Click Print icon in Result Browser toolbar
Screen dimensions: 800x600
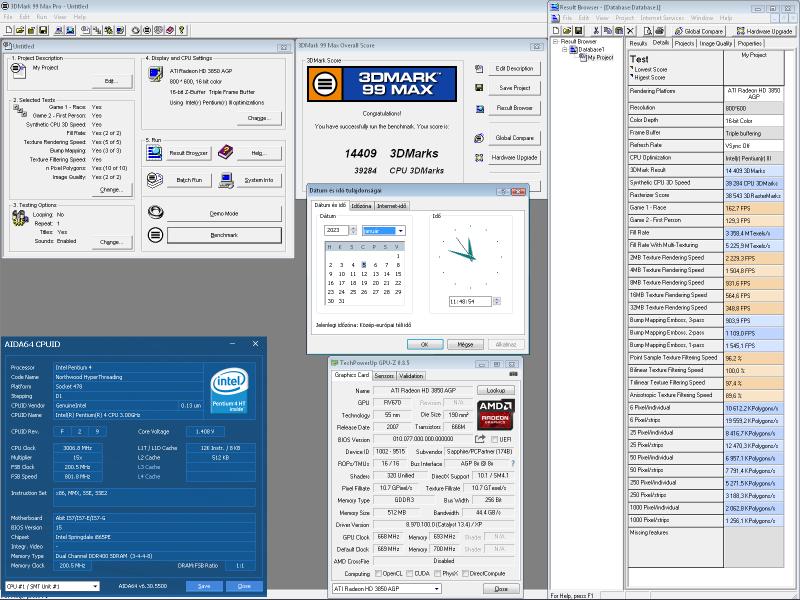tap(659, 31)
